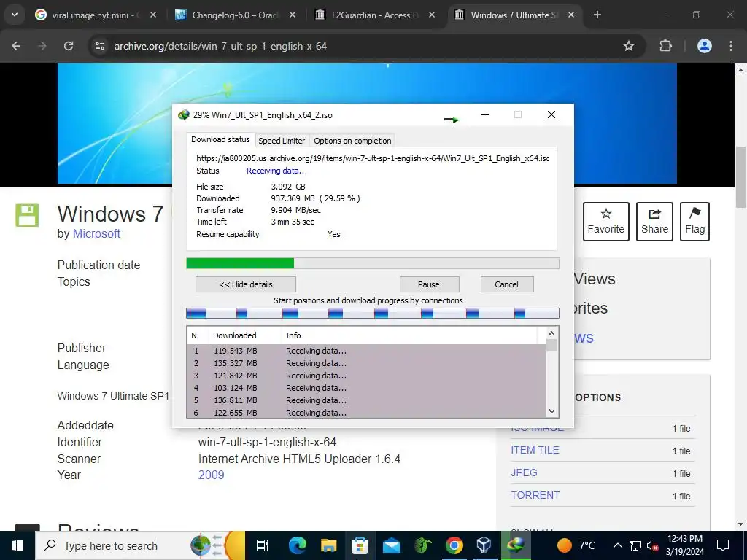
Task: Open the Chrome taskbar icon
Action: [454, 545]
